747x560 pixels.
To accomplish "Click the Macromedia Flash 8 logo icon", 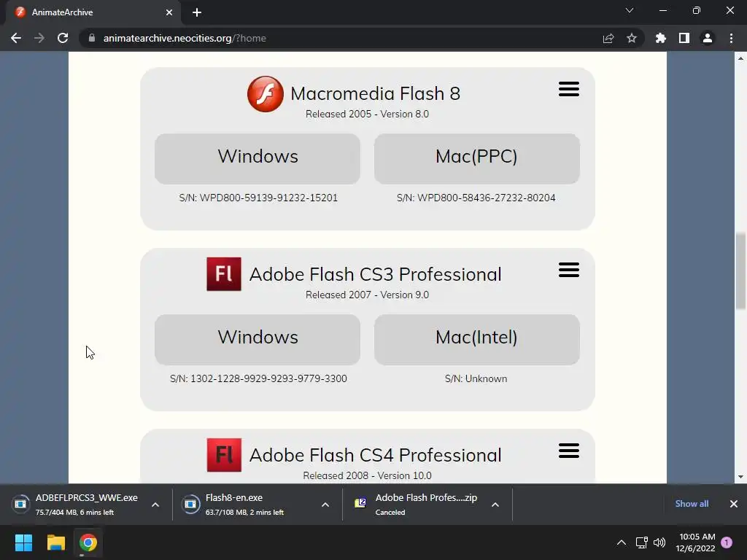I will (x=266, y=94).
